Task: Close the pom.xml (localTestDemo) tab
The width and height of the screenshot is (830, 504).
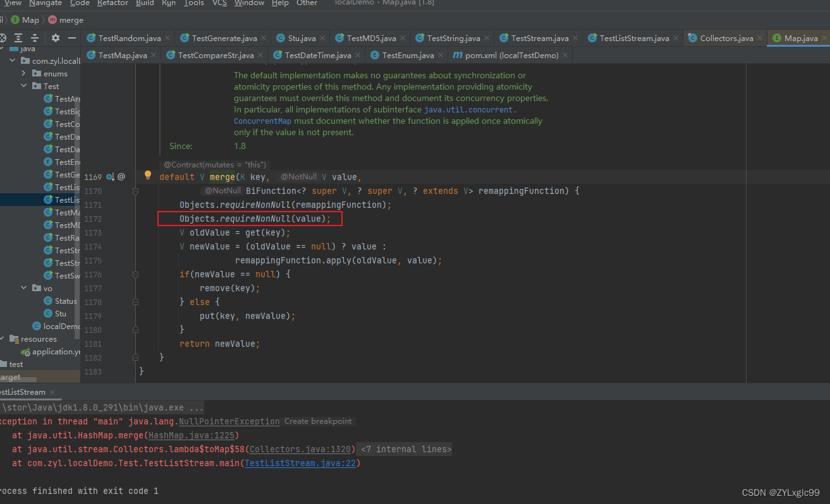Action: click(x=565, y=55)
